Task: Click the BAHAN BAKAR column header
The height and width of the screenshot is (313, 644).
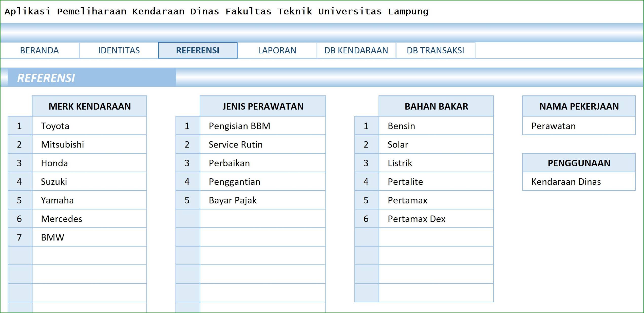Action: click(x=436, y=106)
